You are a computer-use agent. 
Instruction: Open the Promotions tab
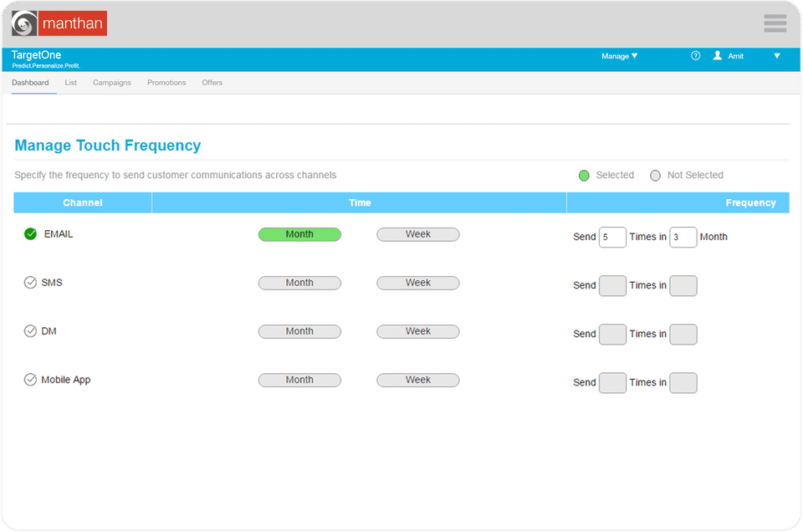pyautogui.click(x=166, y=83)
